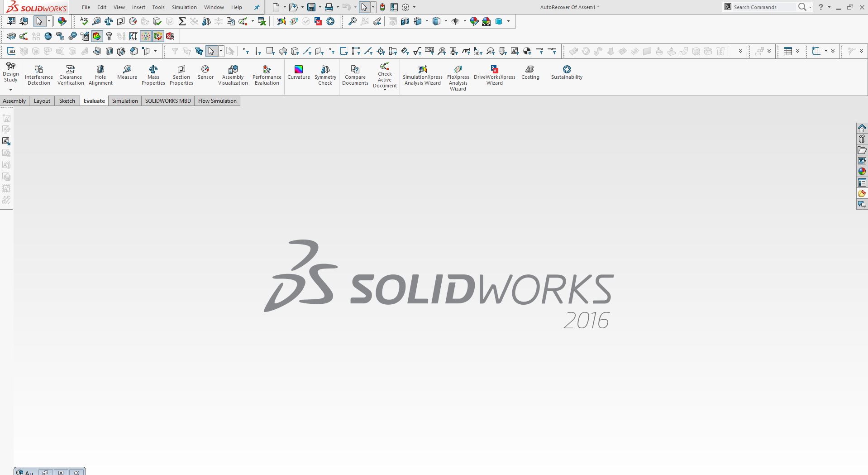The image size is (868, 475).
Task: Open the Design Library task pane
Action: 862,139
